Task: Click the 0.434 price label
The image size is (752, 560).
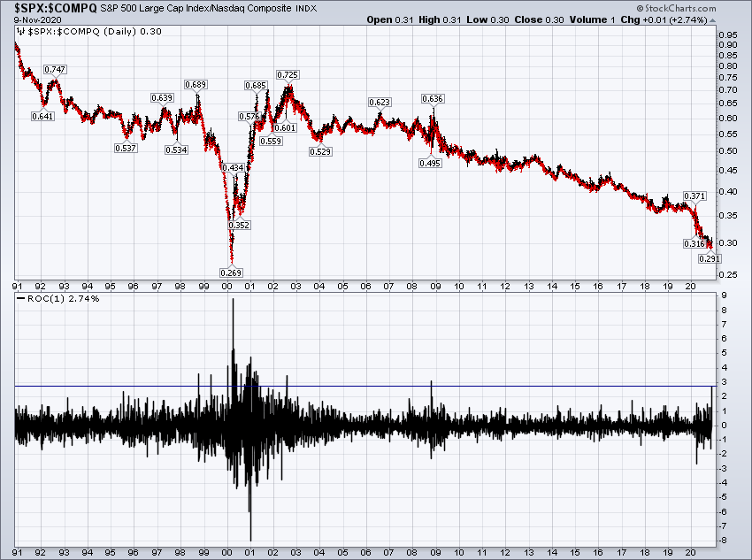Action: point(234,168)
